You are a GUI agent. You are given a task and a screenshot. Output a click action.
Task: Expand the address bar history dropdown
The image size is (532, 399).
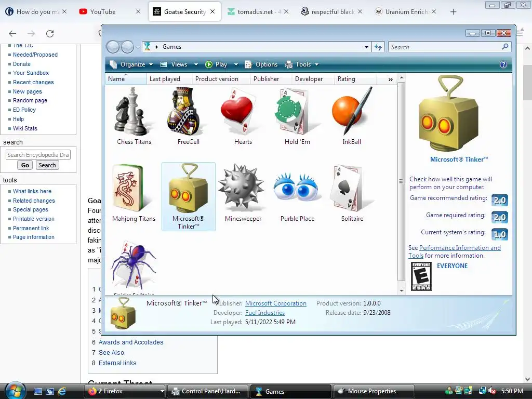tap(366, 47)
